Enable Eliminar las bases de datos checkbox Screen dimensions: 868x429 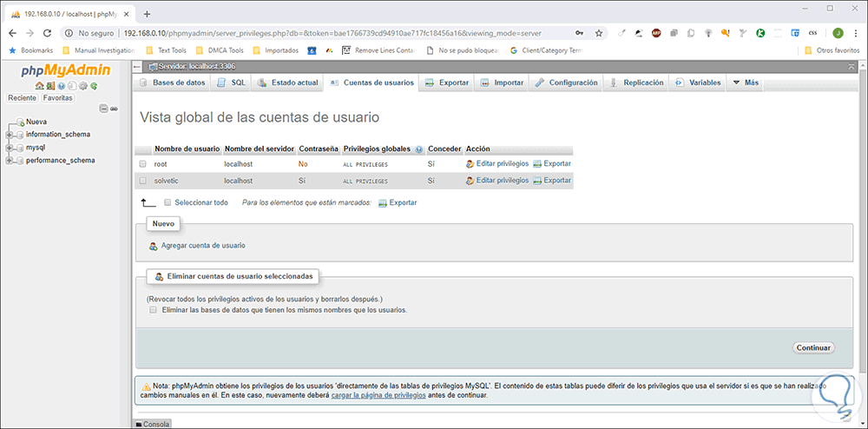point(154,311)
